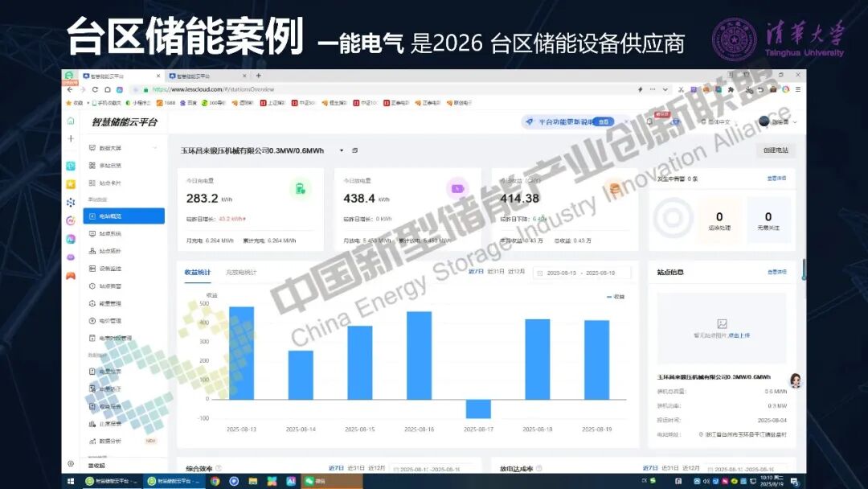Open the 1688 bookmark

[x=166, y=102]
